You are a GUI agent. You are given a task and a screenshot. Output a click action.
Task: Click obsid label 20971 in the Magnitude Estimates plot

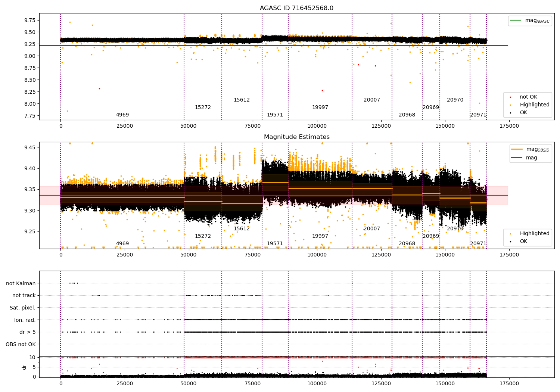pos(478,243)
